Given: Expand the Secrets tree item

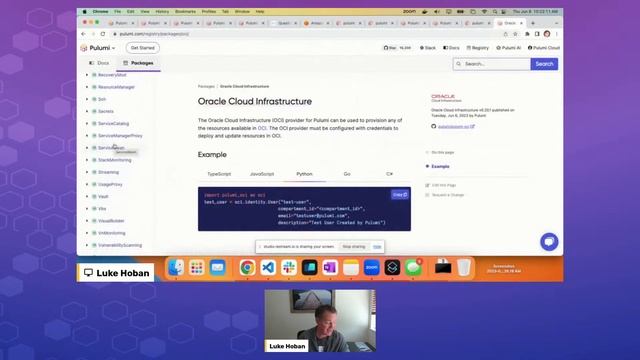Looking at the screenshot, I should pyautogui.click(x=87, y=111).
